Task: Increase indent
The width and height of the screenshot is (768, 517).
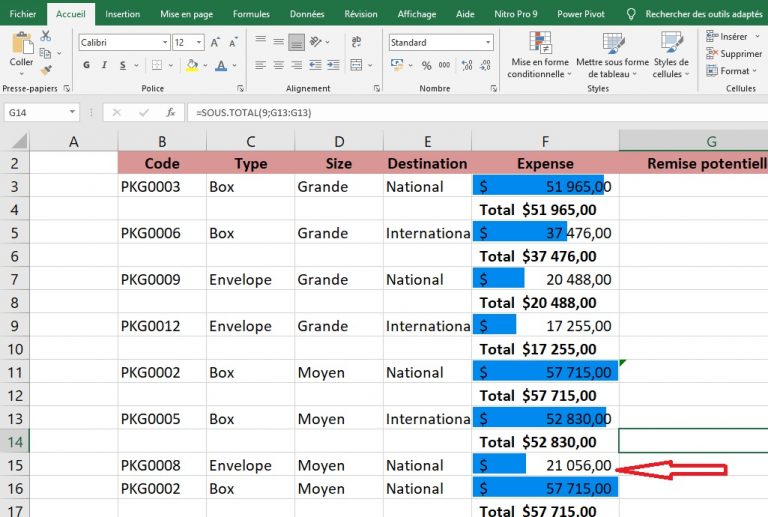Action: tap(333, 65)
